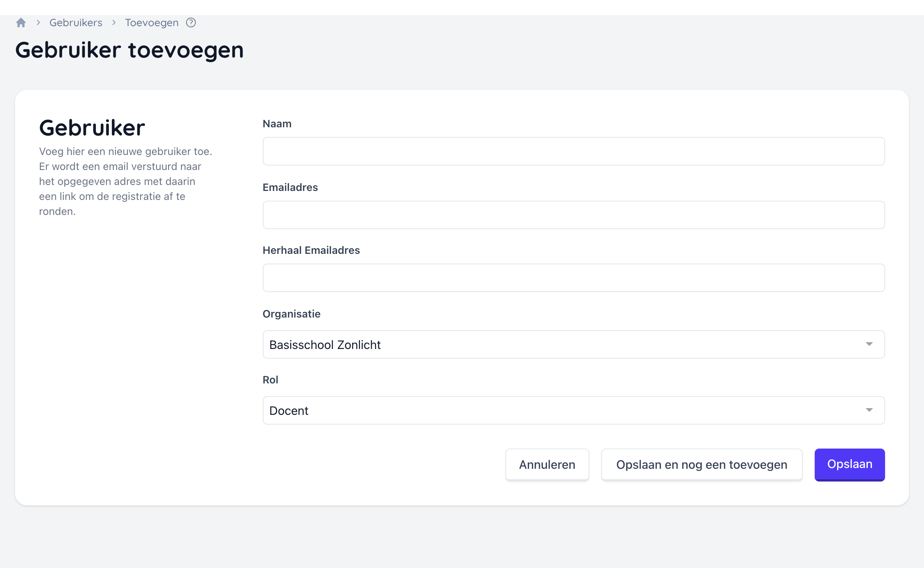Click the Organisatie label text
Viewport: 924px width, 568px height.
292,314
